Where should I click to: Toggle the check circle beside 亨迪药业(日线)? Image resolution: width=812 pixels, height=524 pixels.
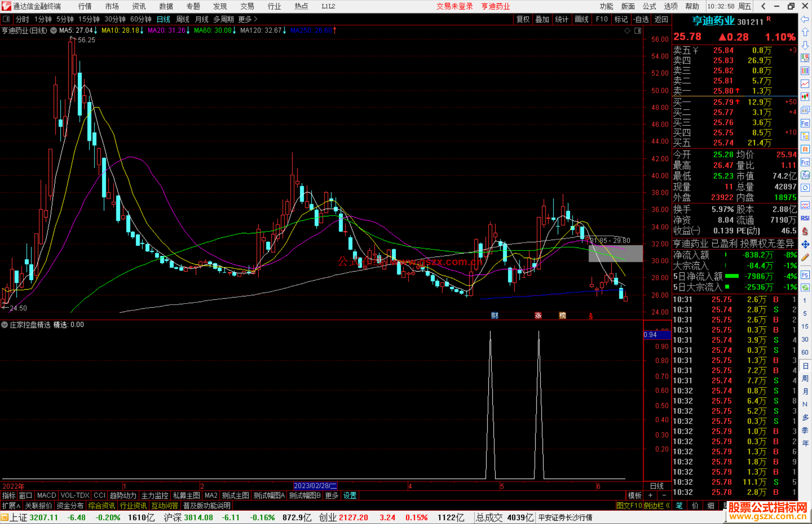[54, 30]
